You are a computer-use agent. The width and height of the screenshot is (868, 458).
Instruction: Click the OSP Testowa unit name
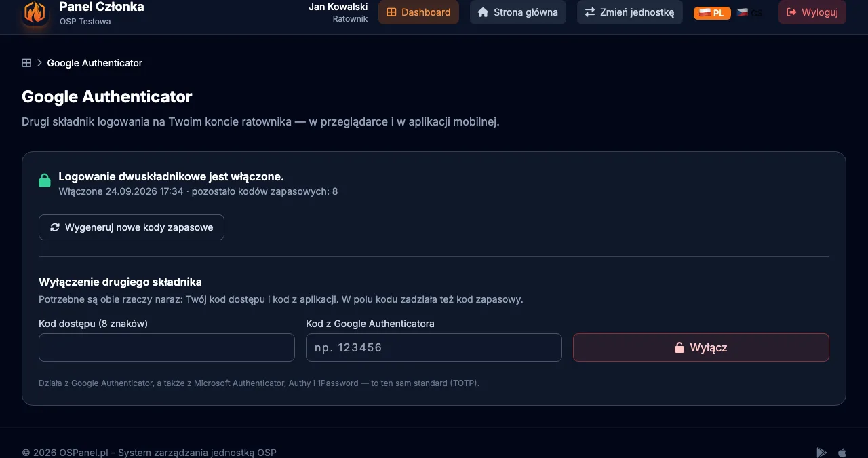tap(85, 21)
